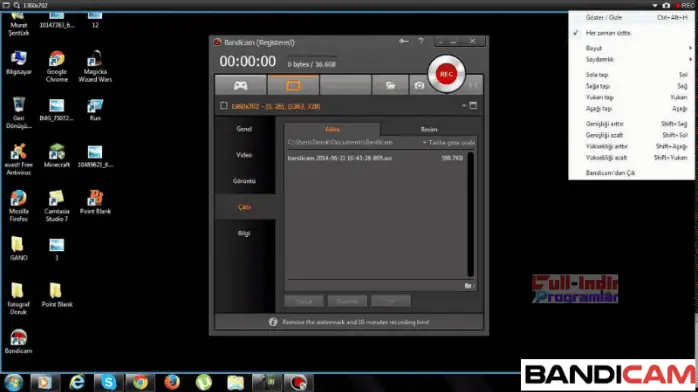Click the Windows Start orb in the taskbar
This screenshot has width=698, height=392.
(14, 382)
